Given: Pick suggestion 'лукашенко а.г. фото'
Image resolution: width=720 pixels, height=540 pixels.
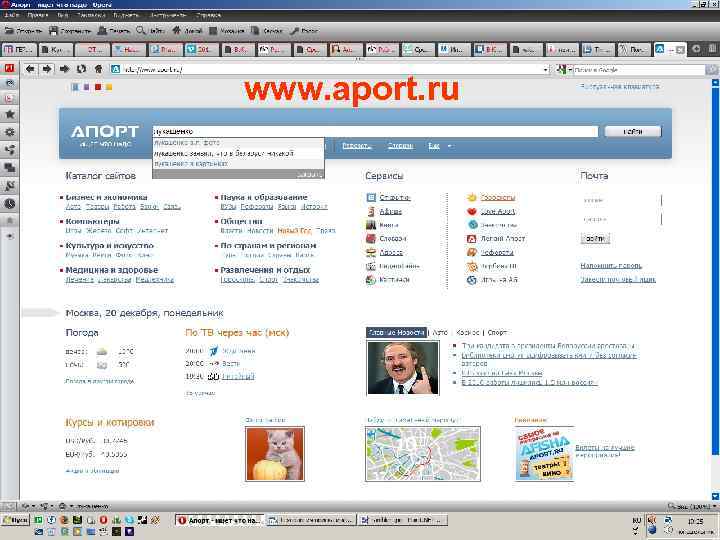Looking at the screenshot, I should 238,143.
